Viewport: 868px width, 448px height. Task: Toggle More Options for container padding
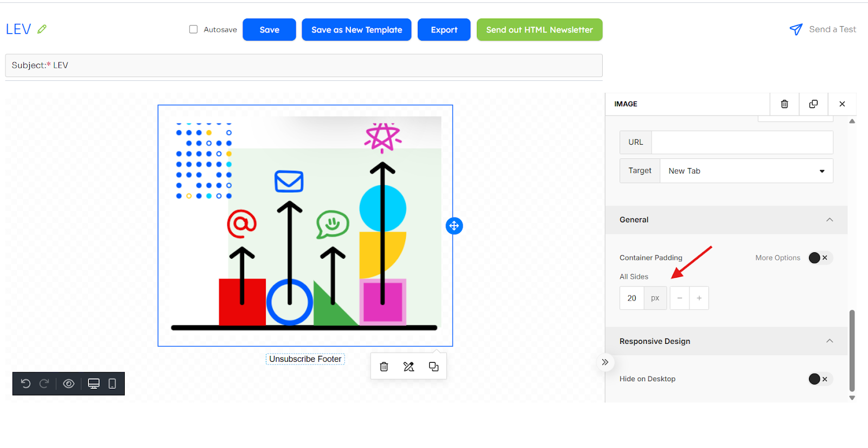820,258
